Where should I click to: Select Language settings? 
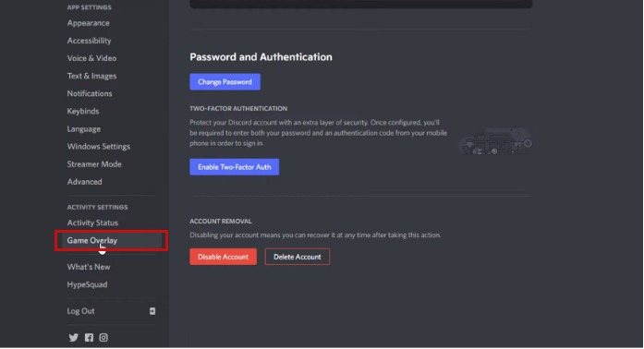pos(84,129)
